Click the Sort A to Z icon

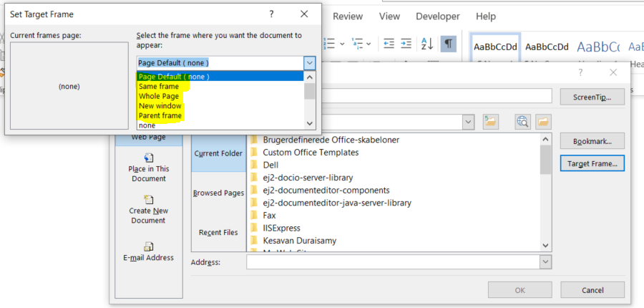[x=427, y=44]
